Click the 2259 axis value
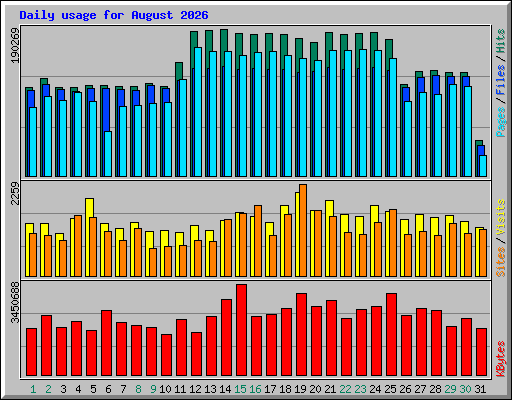This screenshot has width=512, height=400. click(15, 194)
